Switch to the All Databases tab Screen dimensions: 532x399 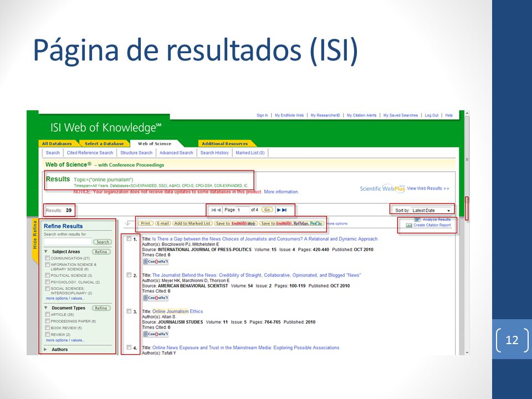[x=57, y=144]
